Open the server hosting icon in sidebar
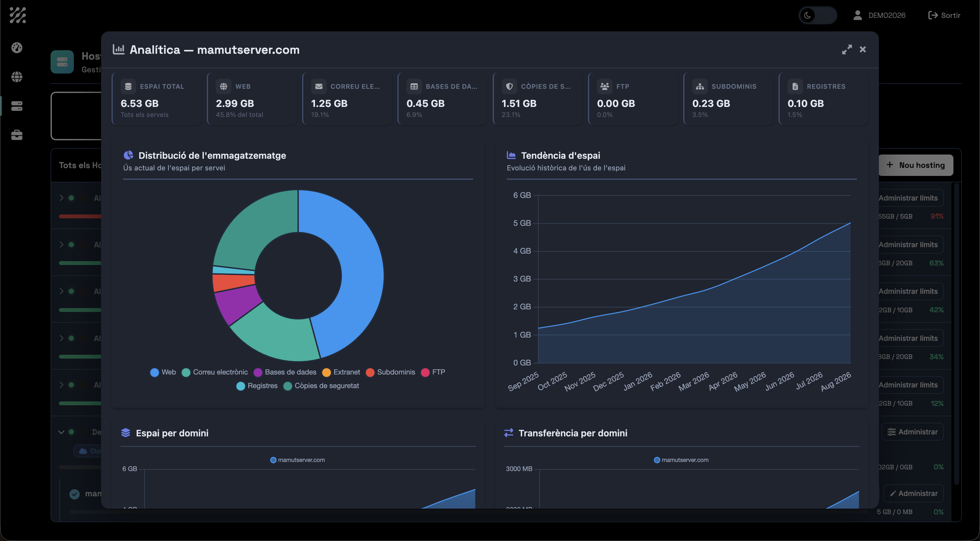This screenshot has height=541, width=980. click(17, 106)
